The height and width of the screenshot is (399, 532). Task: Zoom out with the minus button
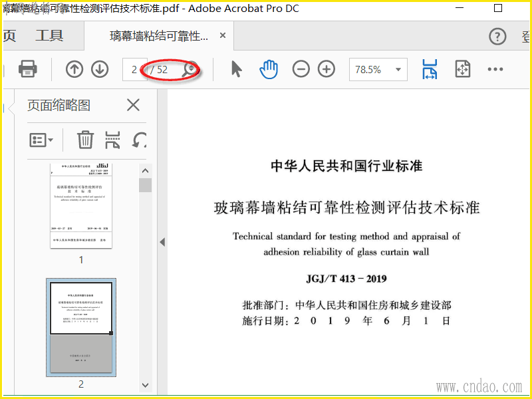click(301, 69)
